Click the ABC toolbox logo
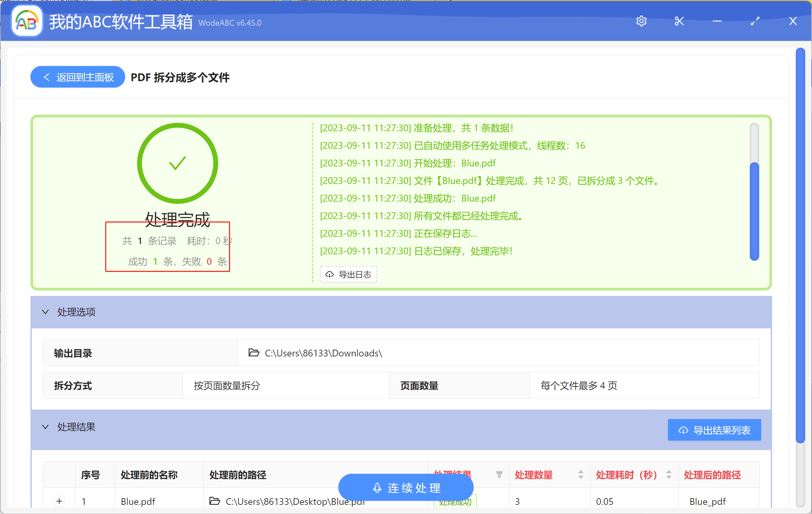The height and width of the screenshot is (514, 812). coord(26,21)
